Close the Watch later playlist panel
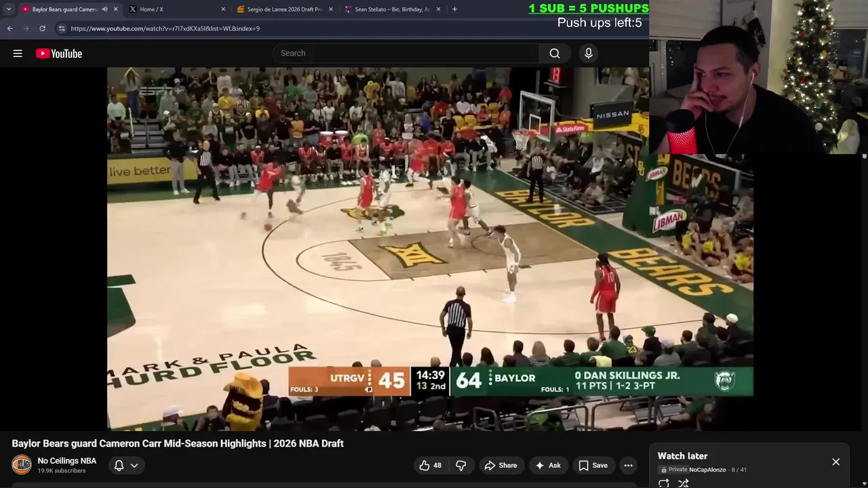This screenshot has width=868, height=488. pos(835,462)
